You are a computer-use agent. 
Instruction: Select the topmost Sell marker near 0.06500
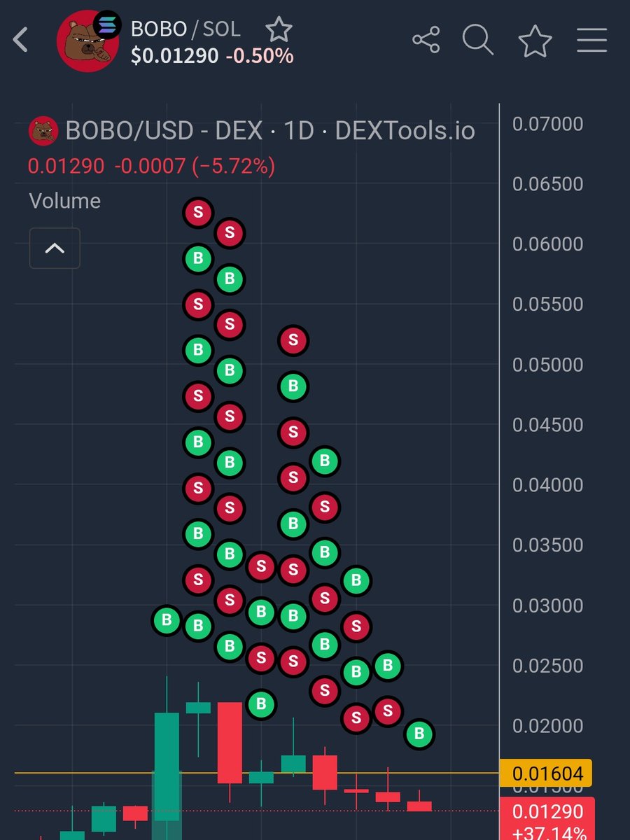click(x=198, y=212)
